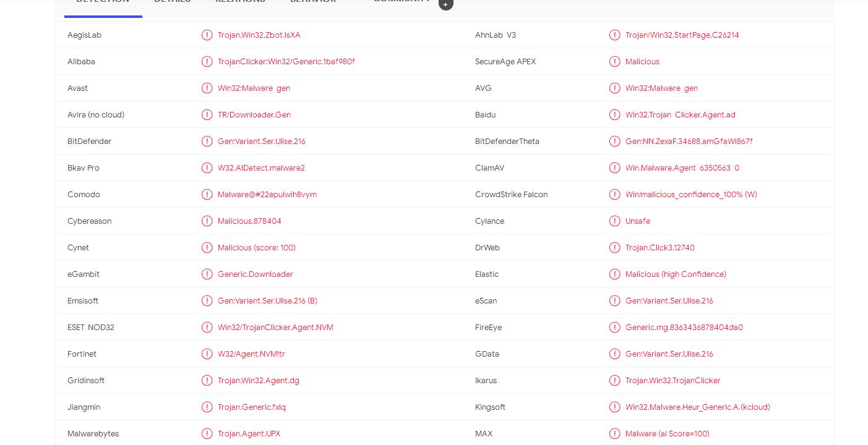868x445 pixels.
Task: Click the alert icon beside Trojan.Agent.UPX
Action: pos(207,434)
